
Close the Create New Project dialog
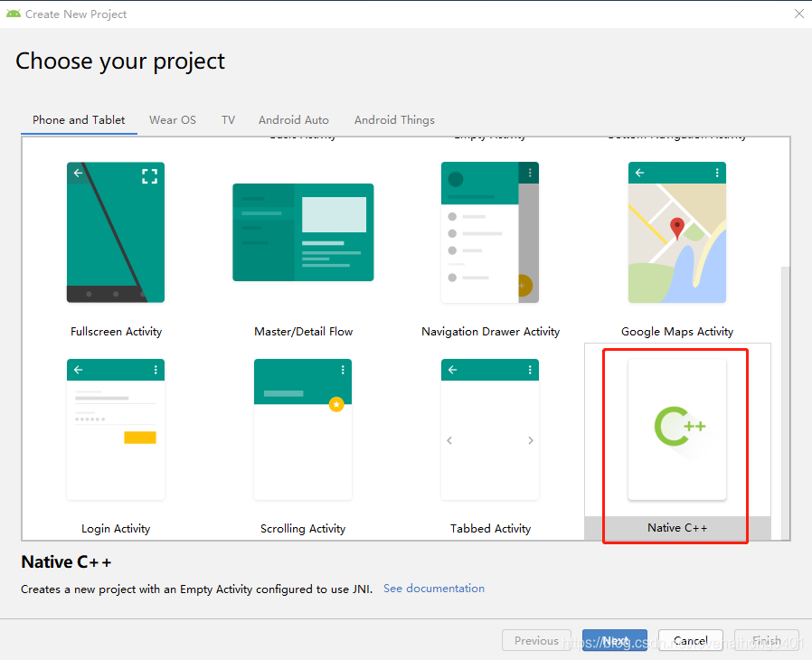point(799,14)
